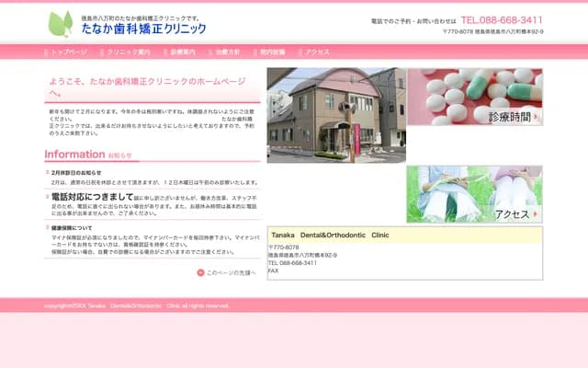This screenshot has width=588, height=368.
Task: Click the copyright text in the footer
Action: coord(137,305)
